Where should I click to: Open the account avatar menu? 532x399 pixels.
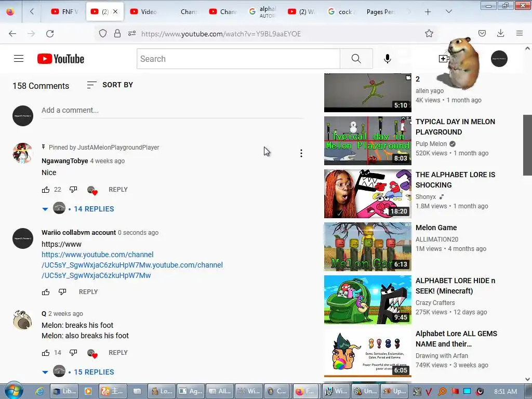[499, 59]
